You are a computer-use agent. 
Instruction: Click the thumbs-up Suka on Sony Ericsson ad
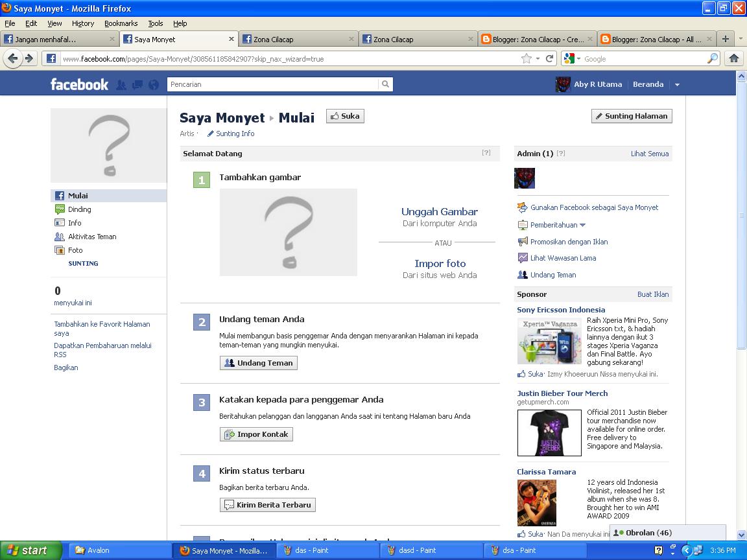pyautogui.click(x=530, y=374)
